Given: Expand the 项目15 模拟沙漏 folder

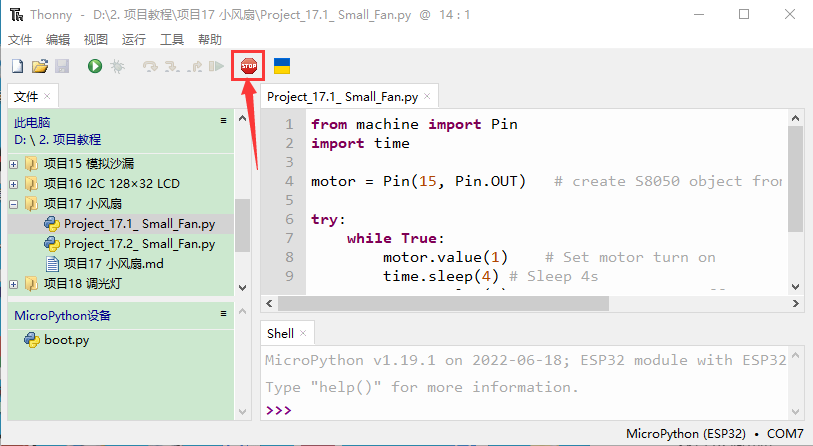Looking at the screenshot, I should [x=13, y=164].
